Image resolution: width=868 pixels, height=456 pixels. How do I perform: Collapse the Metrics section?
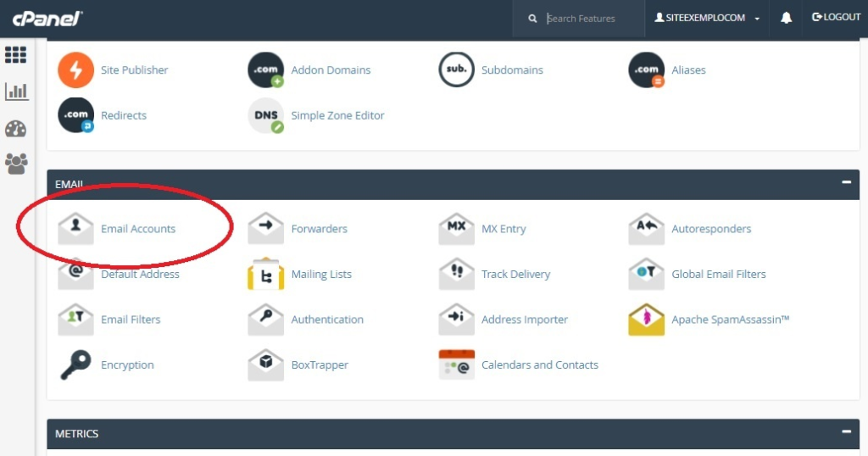(x=845, y=432)
